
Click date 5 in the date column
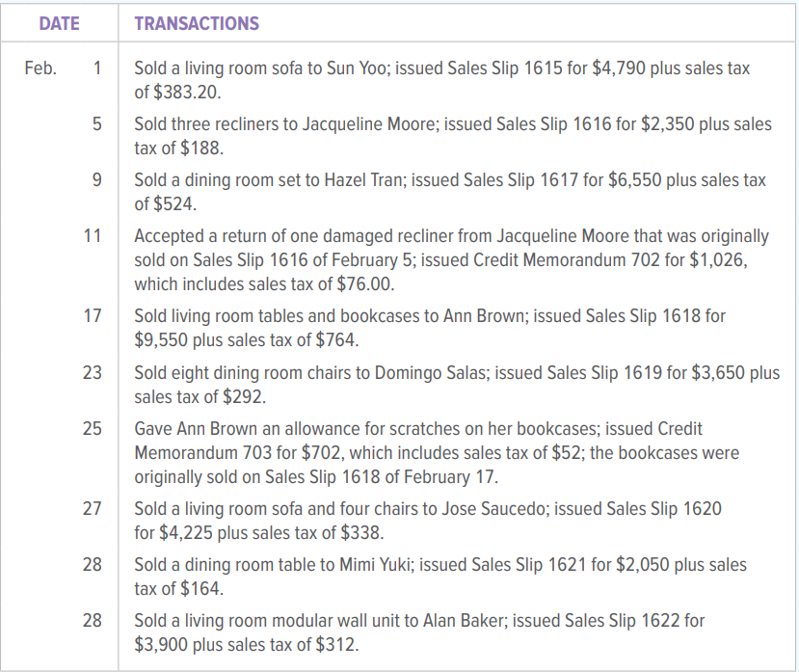pyautogui.click(x=96, y=124)
